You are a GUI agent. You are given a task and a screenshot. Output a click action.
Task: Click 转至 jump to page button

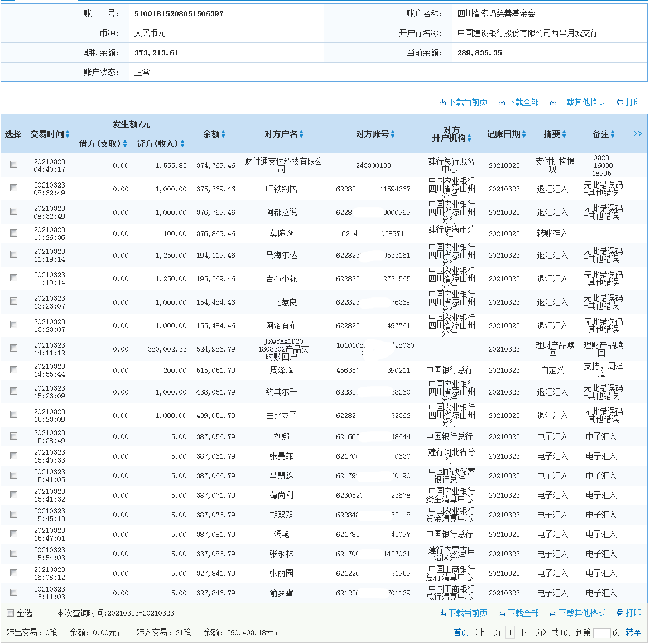[x=633, y=633]
